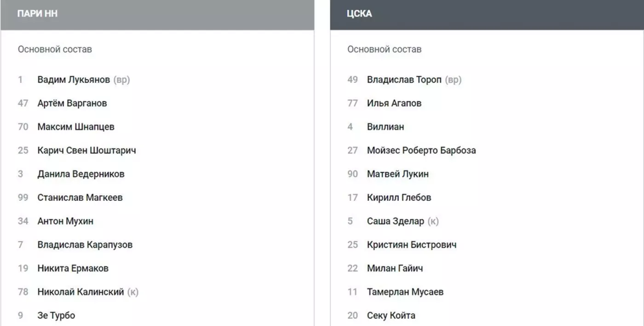644x326 pixels.
Task: Open Кристиян Бистрович entry
Action: coord(412,244)
